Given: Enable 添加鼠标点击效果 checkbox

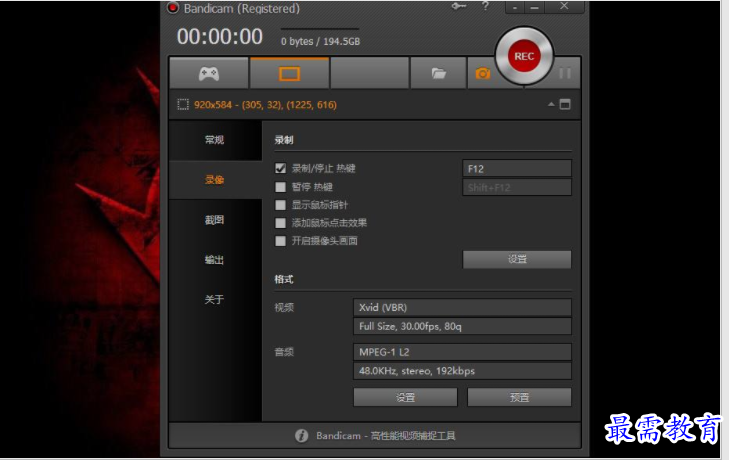Looking at the screenshot, I should pos(280,223).
